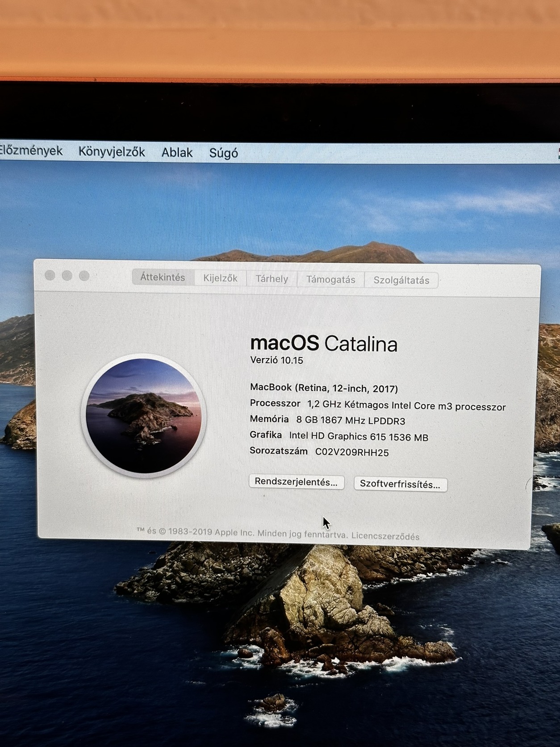The width and height of the screenshot is (560, 747).
Task: Click the Processzor label
Action: [275, 403]
